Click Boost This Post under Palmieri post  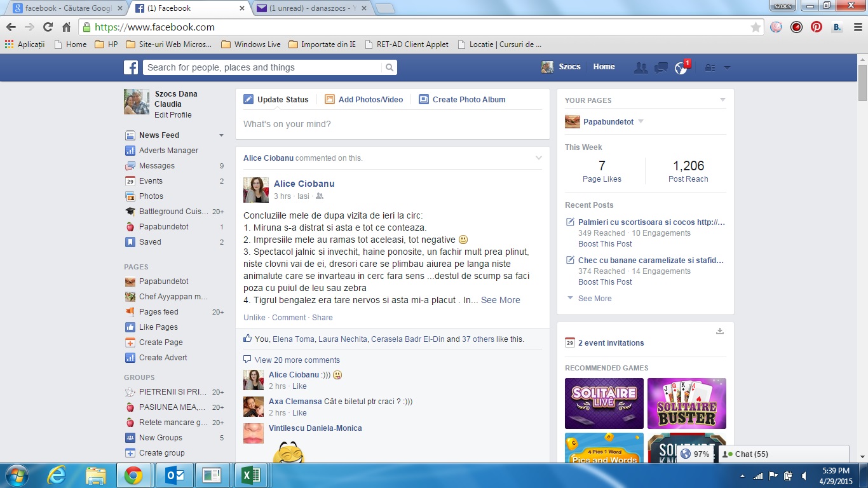click(x=605, y=244)
